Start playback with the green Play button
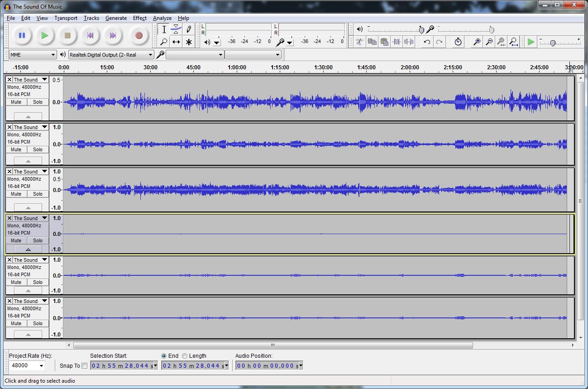588x389 pixels. coord(44,35)
